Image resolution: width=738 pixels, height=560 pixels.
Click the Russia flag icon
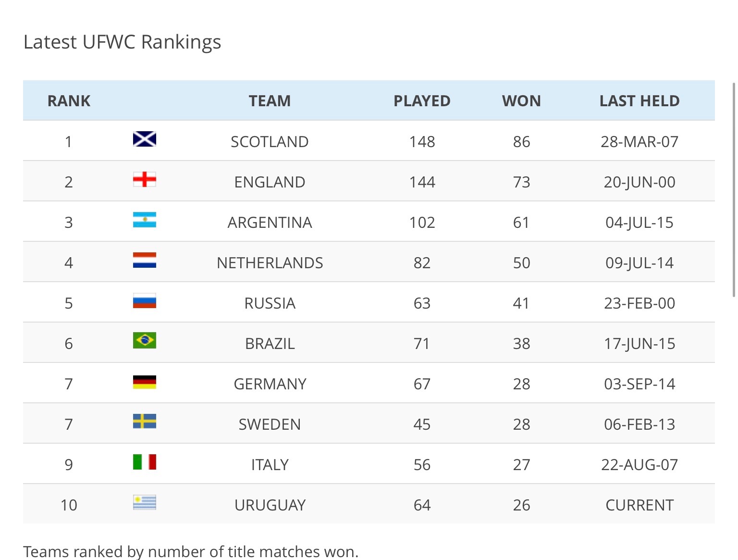click(x=144, y=302)
